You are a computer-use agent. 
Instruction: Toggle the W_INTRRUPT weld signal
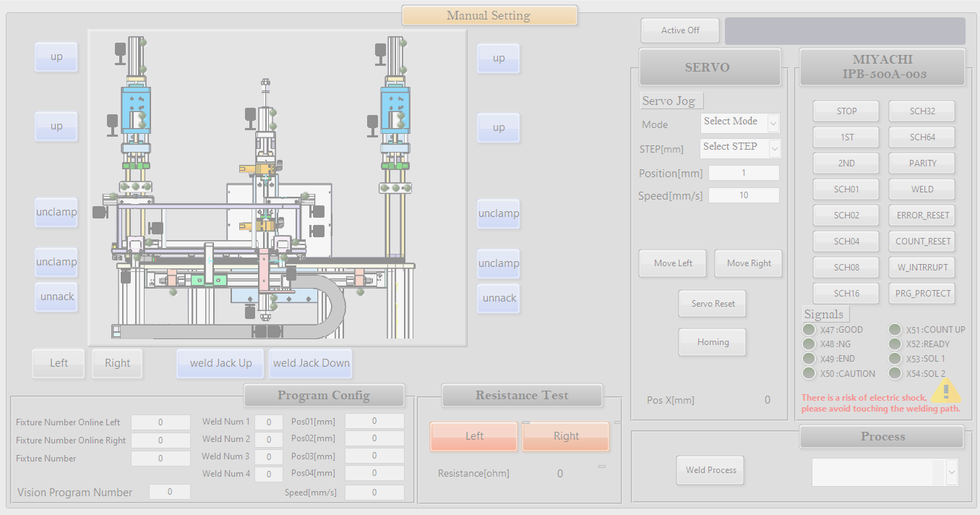point(922,267)
